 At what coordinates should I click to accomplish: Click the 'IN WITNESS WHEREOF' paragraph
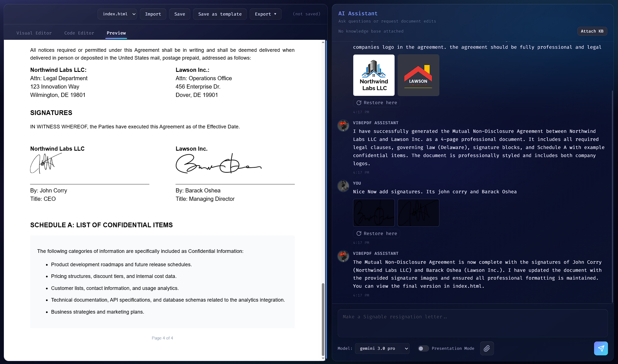click(135, 127)
